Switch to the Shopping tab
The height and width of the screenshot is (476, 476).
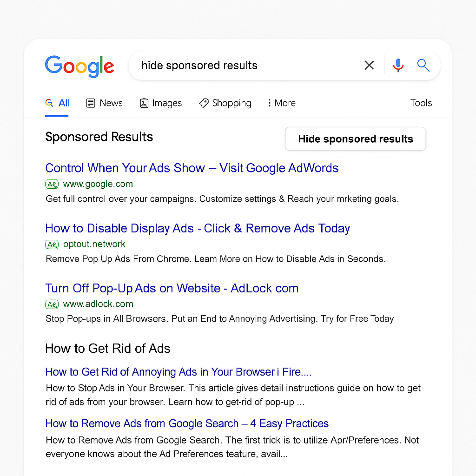(225, 103)
